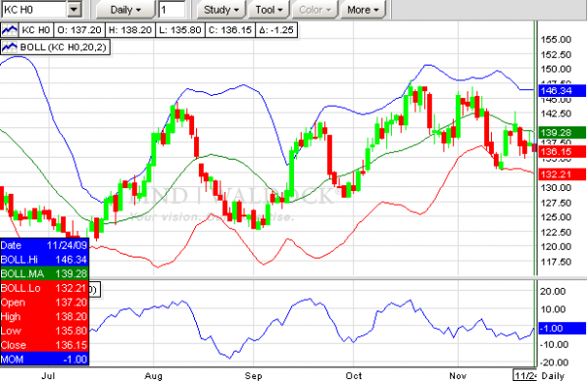Screen dimensions: 588x381
Task: Open the Tool menu
Action: 269,10
